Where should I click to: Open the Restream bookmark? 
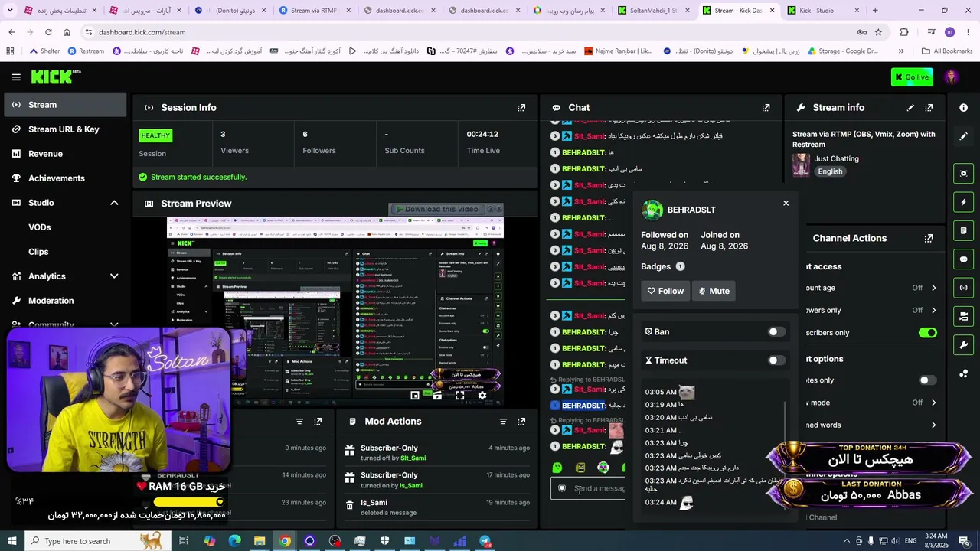[x=86, y=51]
